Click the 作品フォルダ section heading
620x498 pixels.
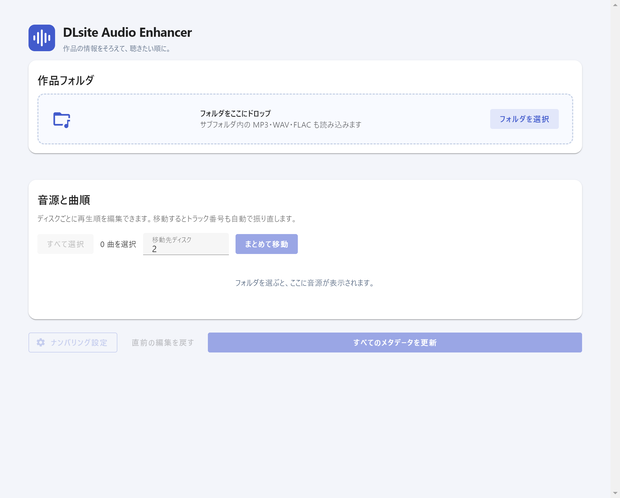66,81
